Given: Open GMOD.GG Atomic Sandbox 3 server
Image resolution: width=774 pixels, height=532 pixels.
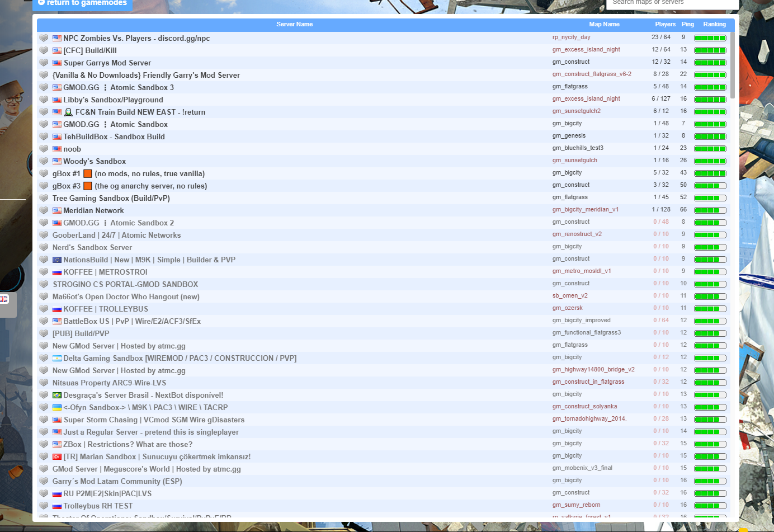Looking at the screenshot, I should pos(119,88).
